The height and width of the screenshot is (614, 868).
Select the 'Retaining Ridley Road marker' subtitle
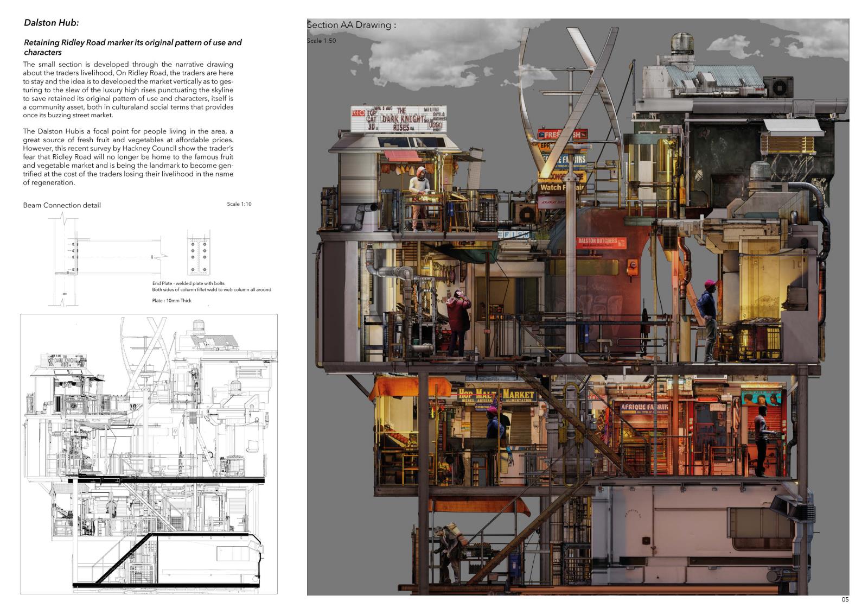click(132, 47)
